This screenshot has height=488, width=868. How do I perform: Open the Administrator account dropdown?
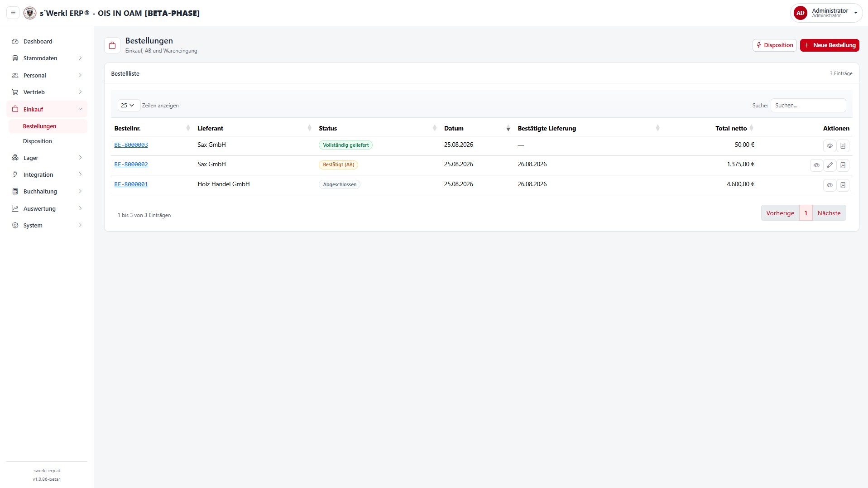click(x=826, y=13)
